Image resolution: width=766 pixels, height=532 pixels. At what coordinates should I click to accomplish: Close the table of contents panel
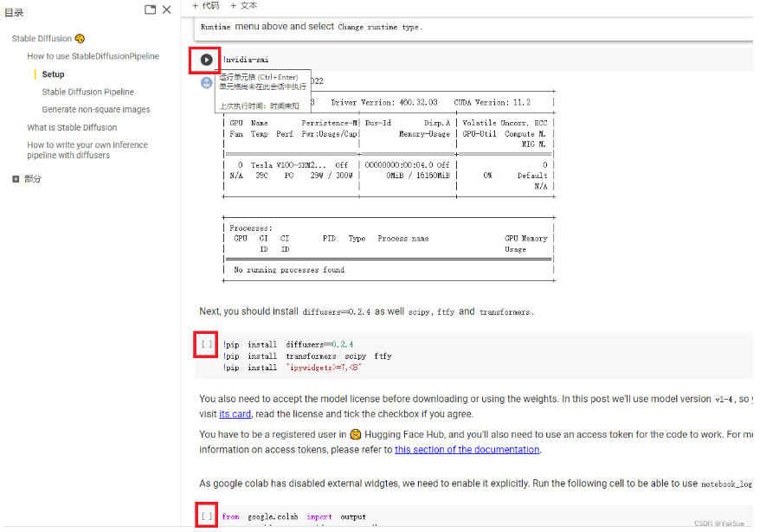[x=166, y=10]
